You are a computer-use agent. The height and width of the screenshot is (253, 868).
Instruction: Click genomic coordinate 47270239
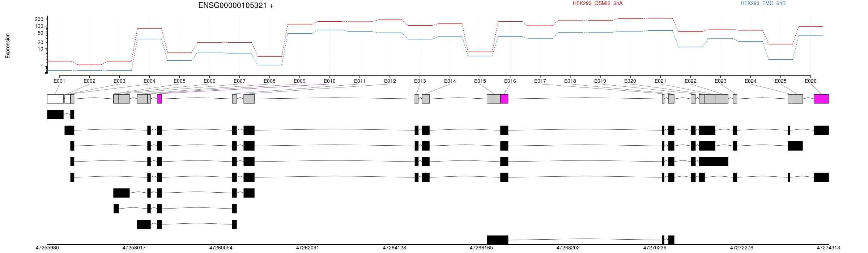pyautogui.click(x=655, y=248)
